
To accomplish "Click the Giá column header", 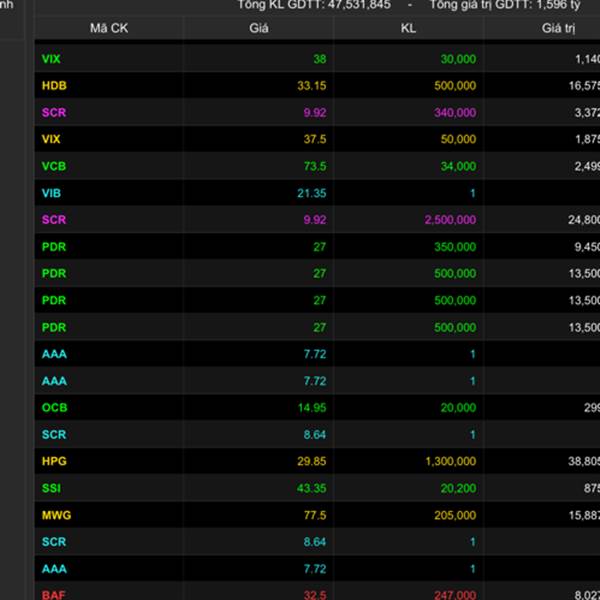I will click(x=259, y=28).
